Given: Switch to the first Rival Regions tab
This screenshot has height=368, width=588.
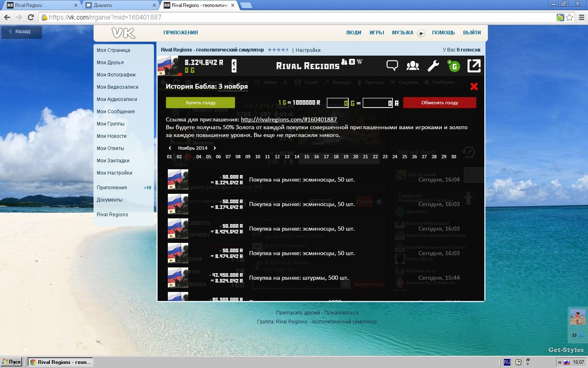Looking at the screenshot, I should [42, 5].
